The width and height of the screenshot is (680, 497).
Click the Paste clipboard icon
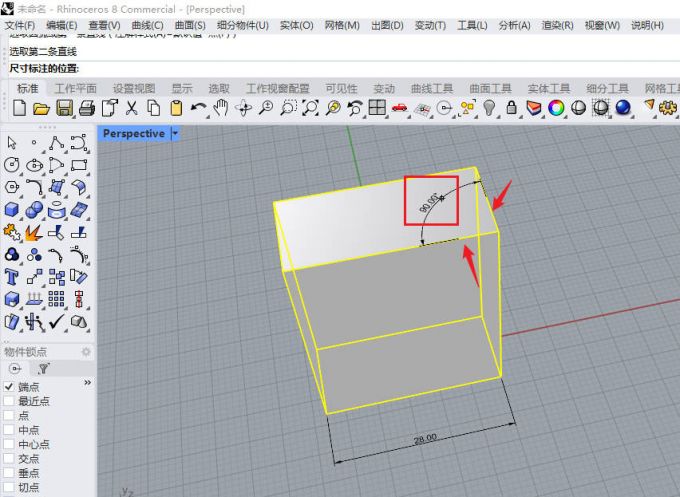pyautogui.click(x=176, y=108)
